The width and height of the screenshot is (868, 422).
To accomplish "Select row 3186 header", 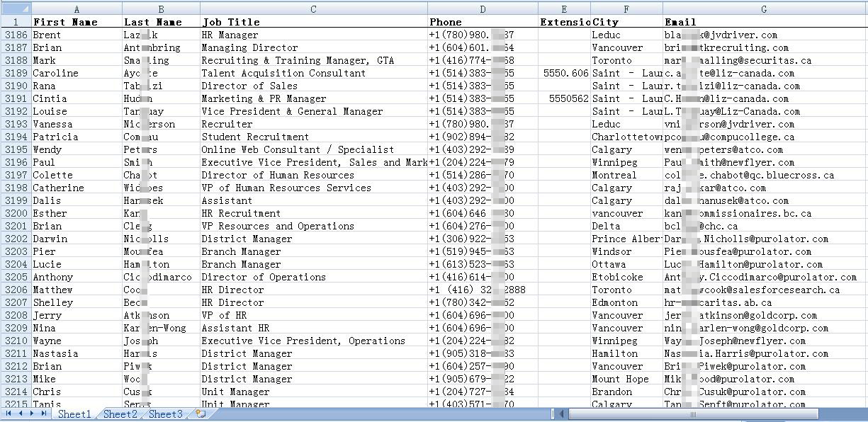I will tap(15, 35).
